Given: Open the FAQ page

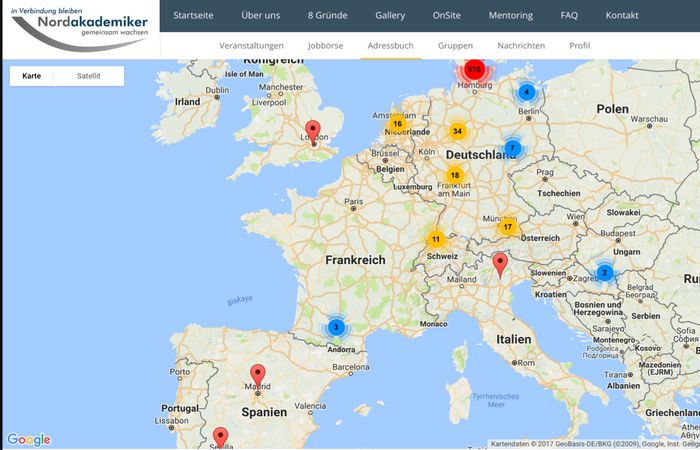Looking at the screenshot, I should (x=569, y=15).
